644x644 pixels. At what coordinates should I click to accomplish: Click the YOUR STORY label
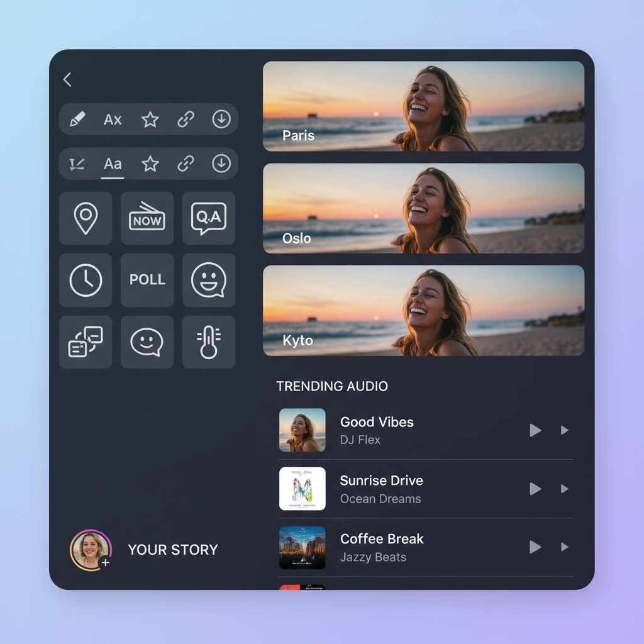point(173,550)
